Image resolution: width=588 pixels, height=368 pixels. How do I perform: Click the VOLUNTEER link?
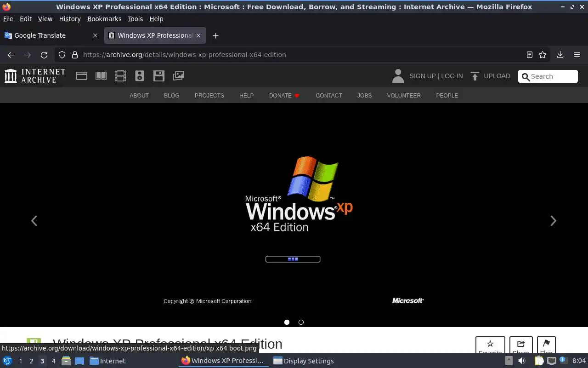click(x=404, y=96)
